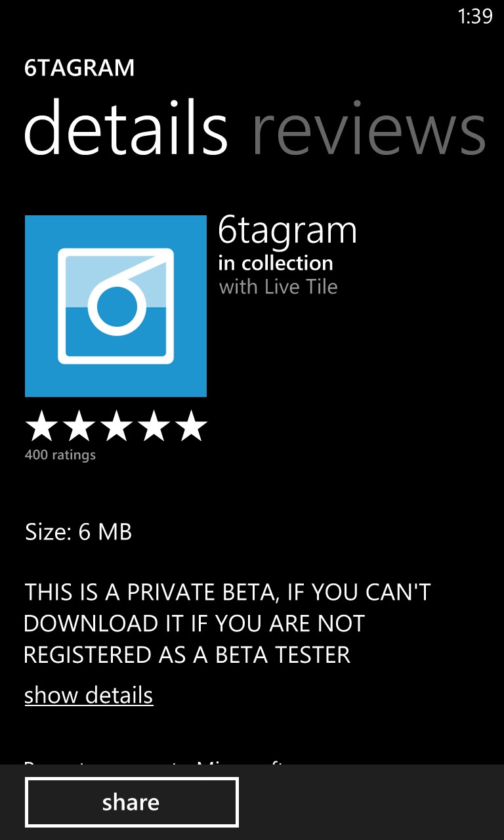The width and height of the screenshot is (504, 840).
Task: Switch to the reviews tab
Action: point(369,129)
